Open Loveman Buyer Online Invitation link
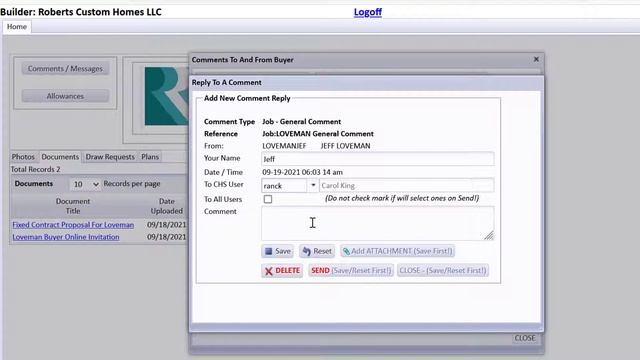Image resolution: width=640 pixels, height=360 pixels. 66,237
